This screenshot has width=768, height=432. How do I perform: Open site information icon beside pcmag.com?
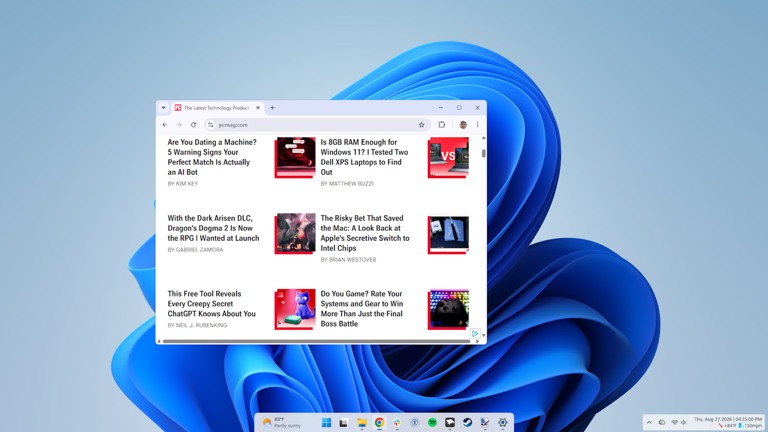click(211, 125)
